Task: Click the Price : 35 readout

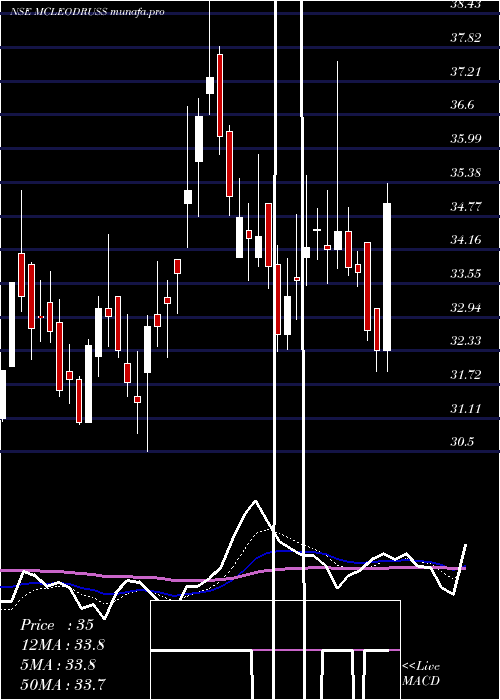Action: tap(57, 625)
